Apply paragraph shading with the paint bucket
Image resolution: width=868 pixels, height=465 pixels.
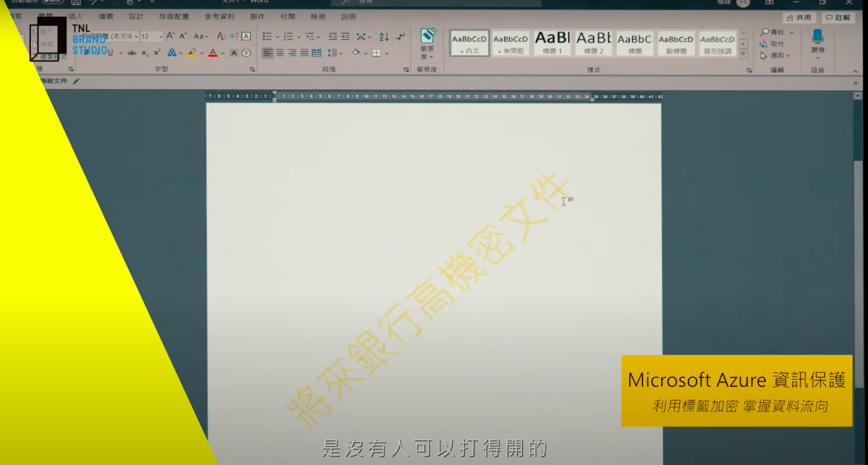tap(356, 53)
